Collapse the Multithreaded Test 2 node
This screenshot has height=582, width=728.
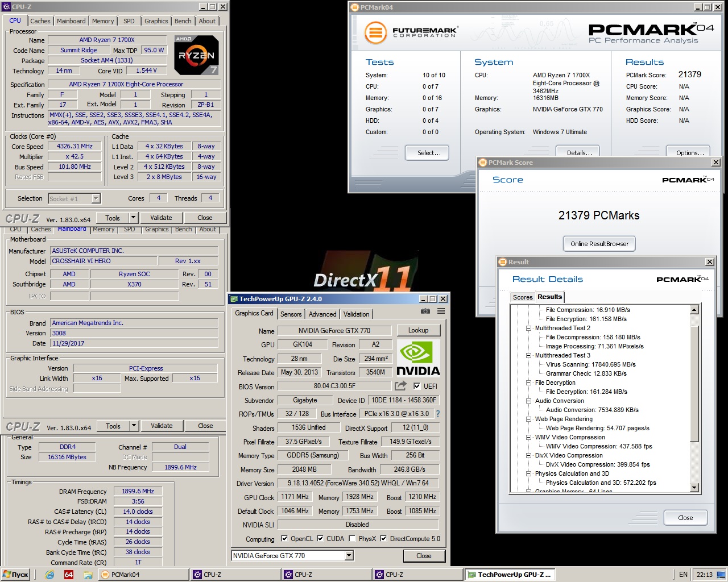[x=528, y=328]
